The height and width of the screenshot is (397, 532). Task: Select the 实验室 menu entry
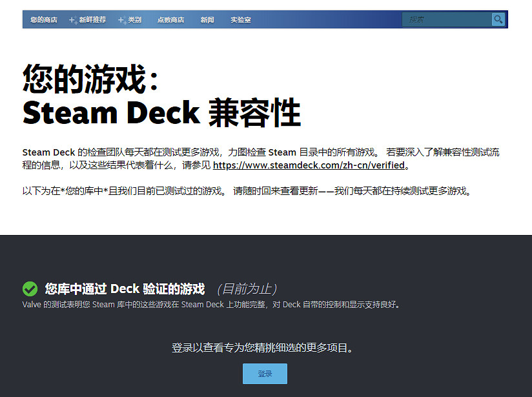(x=241, y=19)
